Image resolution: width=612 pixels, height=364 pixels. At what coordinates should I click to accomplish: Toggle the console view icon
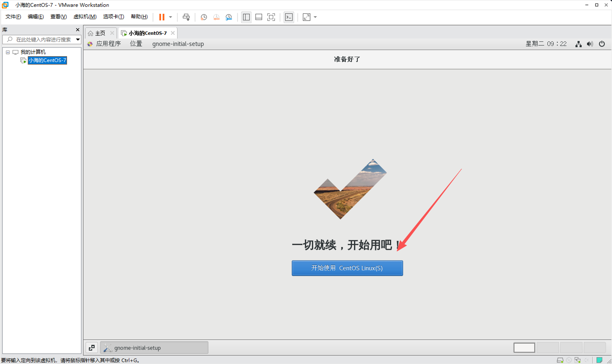click(289, 17)
